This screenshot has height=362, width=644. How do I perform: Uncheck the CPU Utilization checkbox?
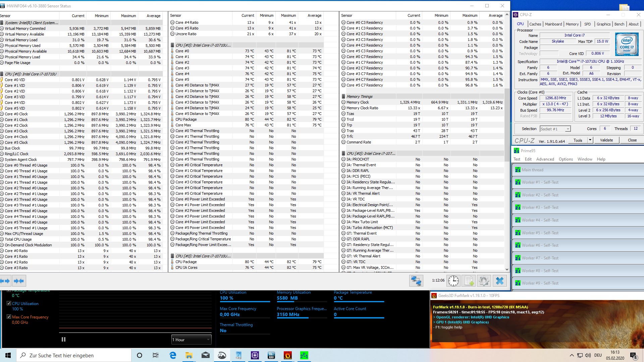pos(9,303)
